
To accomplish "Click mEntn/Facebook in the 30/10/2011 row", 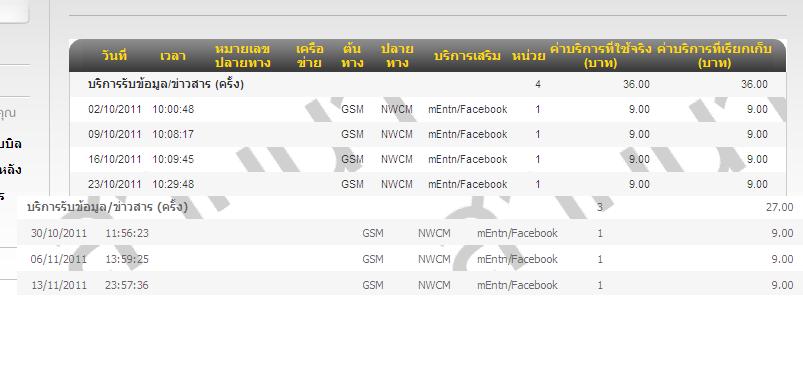I will tap(517, 233).
